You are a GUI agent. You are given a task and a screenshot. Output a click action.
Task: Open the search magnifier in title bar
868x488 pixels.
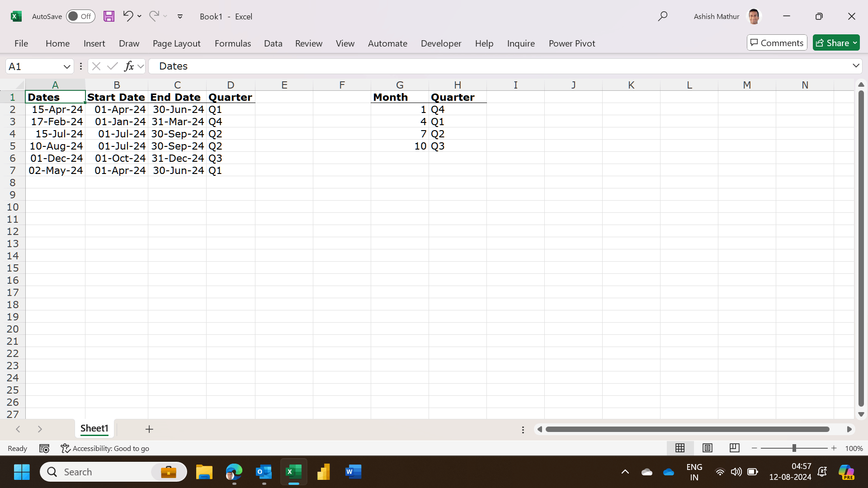coord(663,16)
